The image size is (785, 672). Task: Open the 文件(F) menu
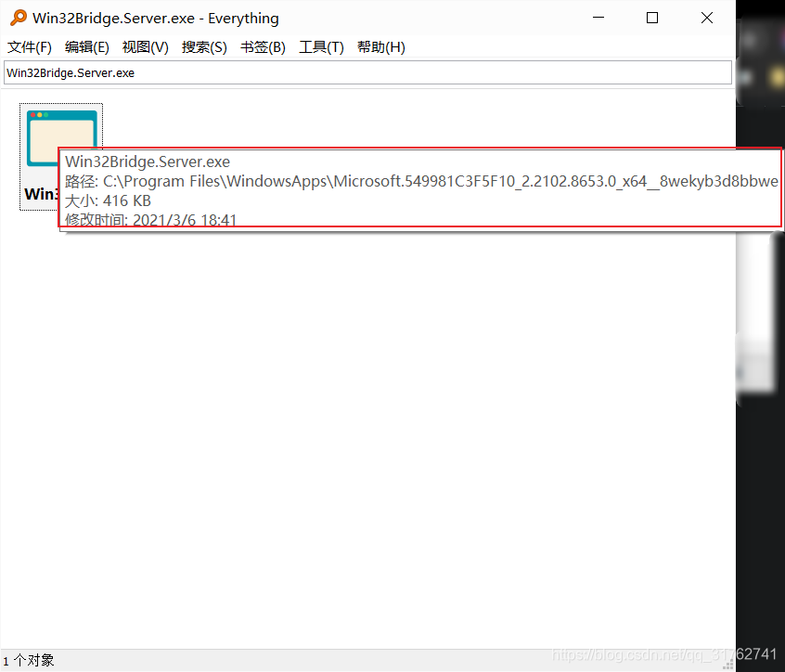(x=30, y=47)
